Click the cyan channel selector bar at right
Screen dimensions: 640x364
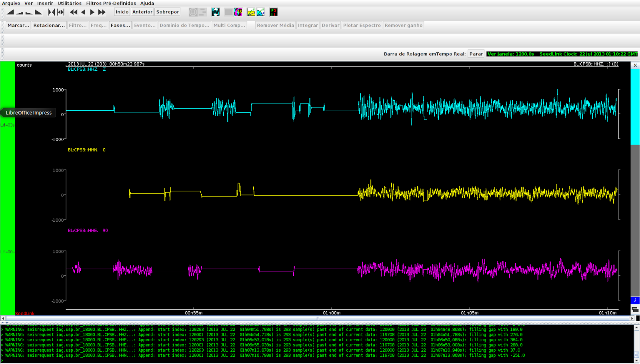[x=635, y=106]
